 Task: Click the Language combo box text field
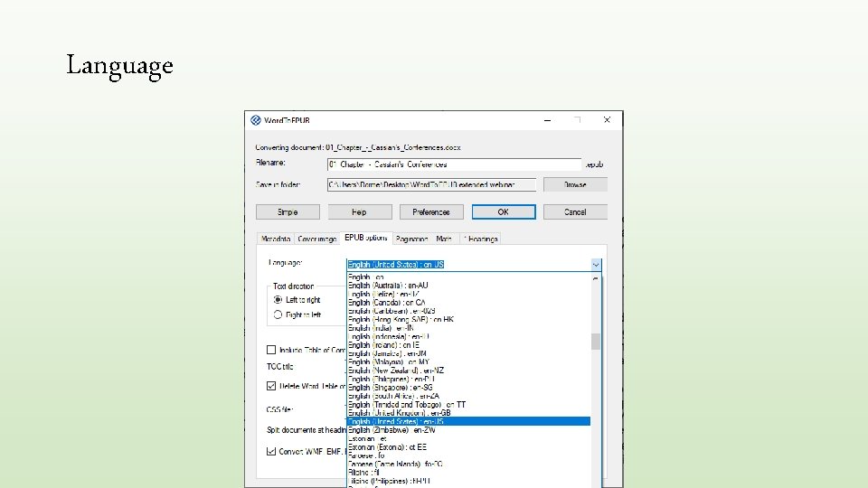point(468,265)
